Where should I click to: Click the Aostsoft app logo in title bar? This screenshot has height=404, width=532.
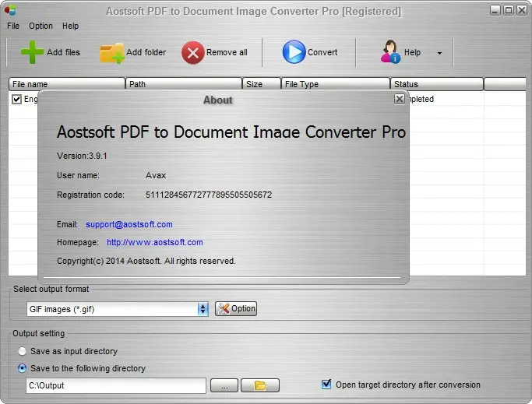(10, 10)
